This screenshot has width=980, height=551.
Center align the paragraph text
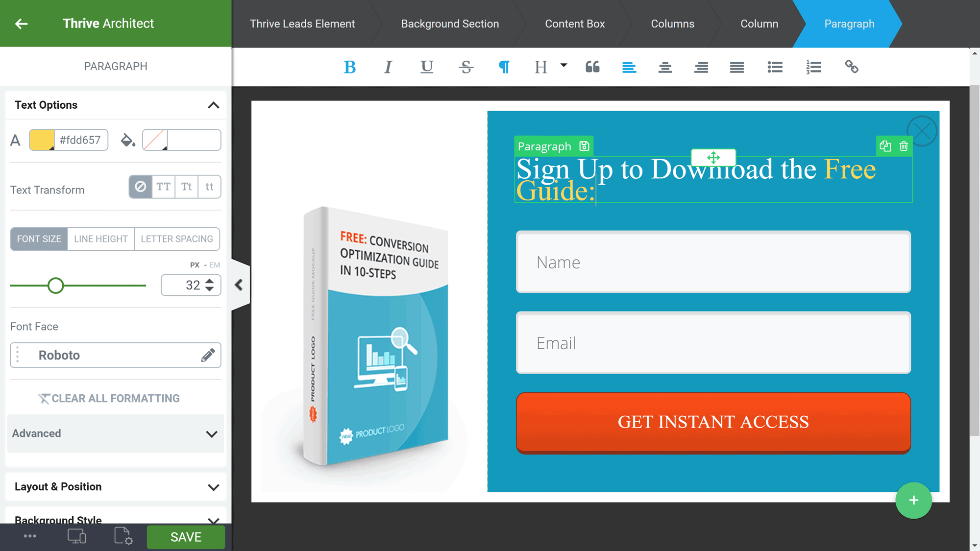[x=665, y=67]
